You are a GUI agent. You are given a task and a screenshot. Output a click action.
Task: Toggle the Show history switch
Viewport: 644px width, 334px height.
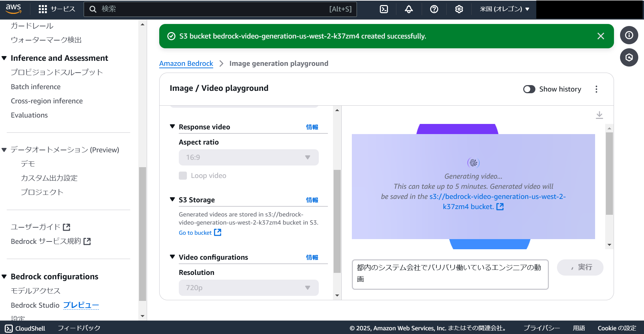coord(529,89)
